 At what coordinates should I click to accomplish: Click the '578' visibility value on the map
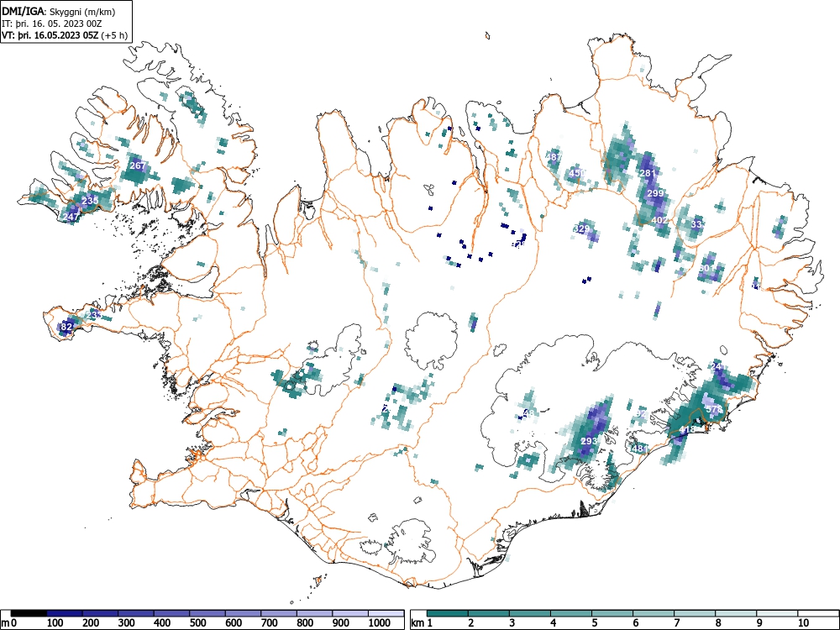tap(714, 409)
